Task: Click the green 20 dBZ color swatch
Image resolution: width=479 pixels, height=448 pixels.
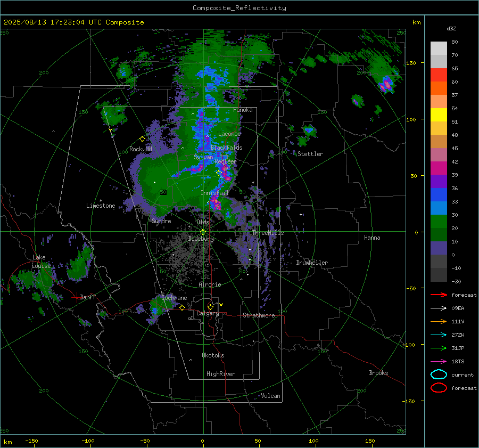Action: (439, 222)
